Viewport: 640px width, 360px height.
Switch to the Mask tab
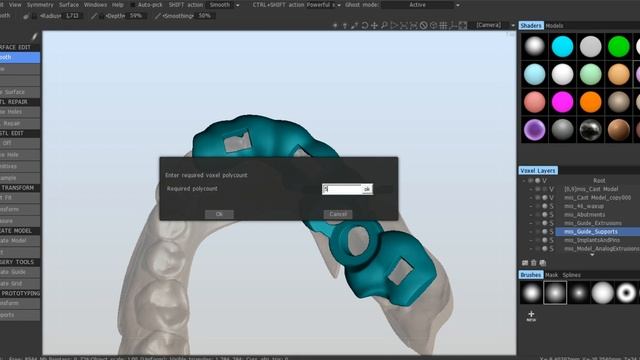(x=551, y=275)
